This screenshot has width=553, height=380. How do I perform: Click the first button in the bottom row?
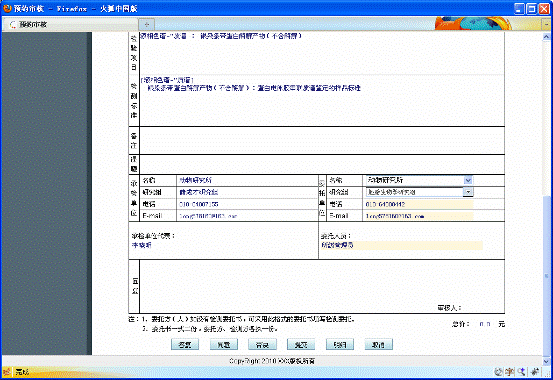185,345
